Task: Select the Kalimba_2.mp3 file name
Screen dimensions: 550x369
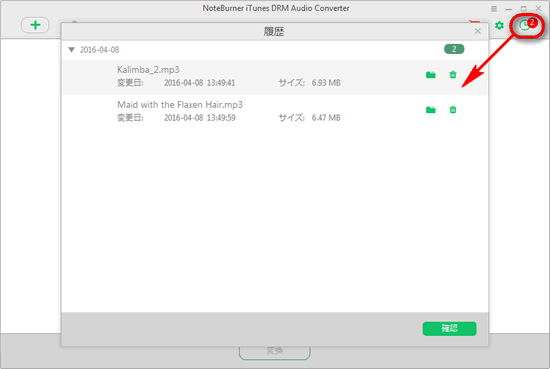Action: (x=148, y=70)
